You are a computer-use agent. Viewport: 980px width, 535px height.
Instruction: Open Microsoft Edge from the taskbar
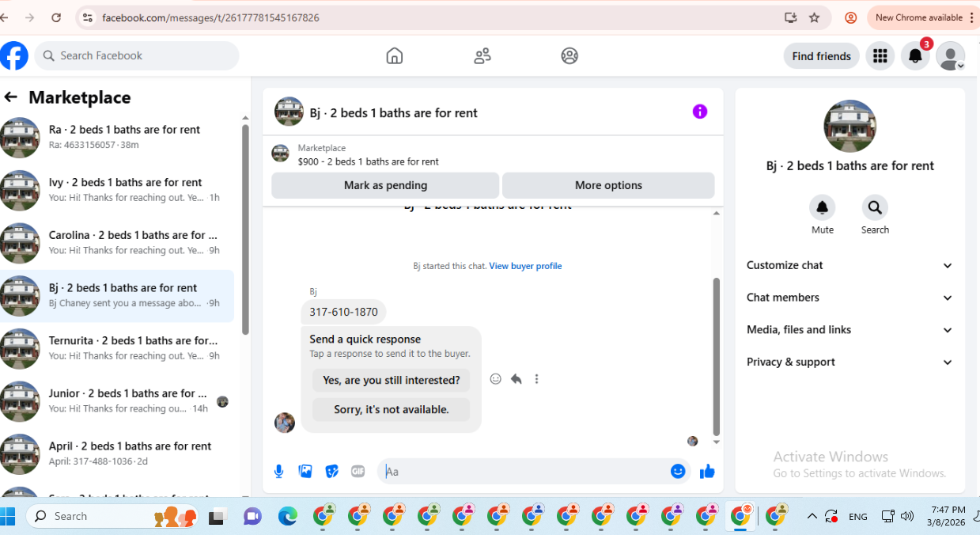coord(287,516)
